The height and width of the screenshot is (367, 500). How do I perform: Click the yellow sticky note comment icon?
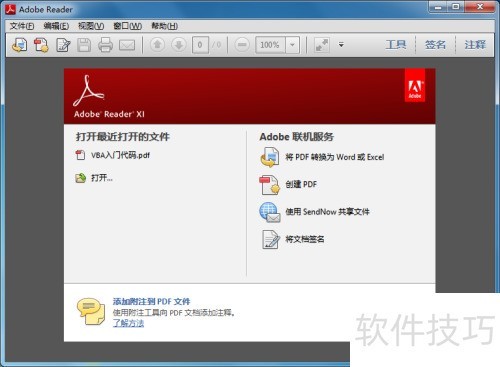[91, 312]
